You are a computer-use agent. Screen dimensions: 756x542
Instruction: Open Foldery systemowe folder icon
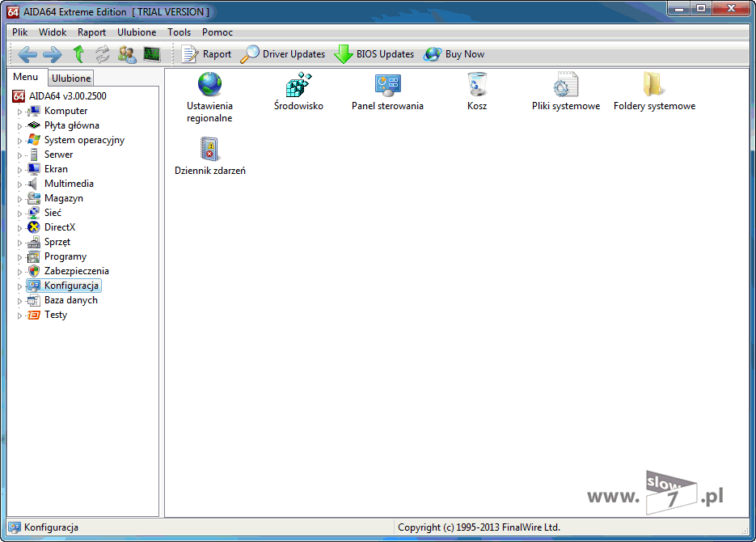coord(654,84)
